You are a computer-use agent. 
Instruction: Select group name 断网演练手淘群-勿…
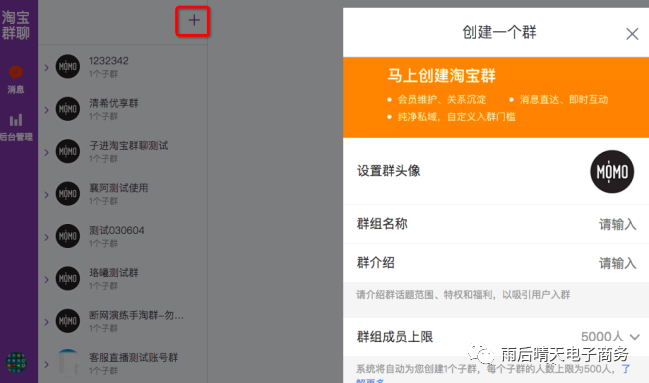(x=137, y=316)
